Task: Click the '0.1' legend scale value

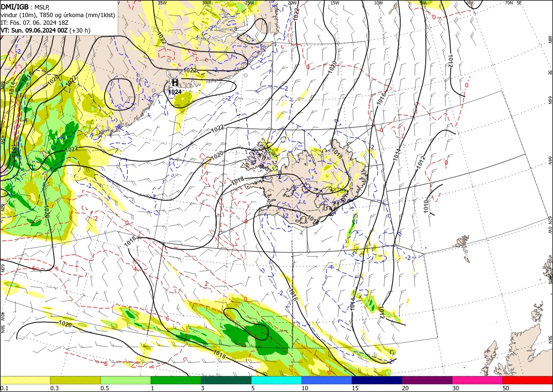Action: [x=4, y=388]
